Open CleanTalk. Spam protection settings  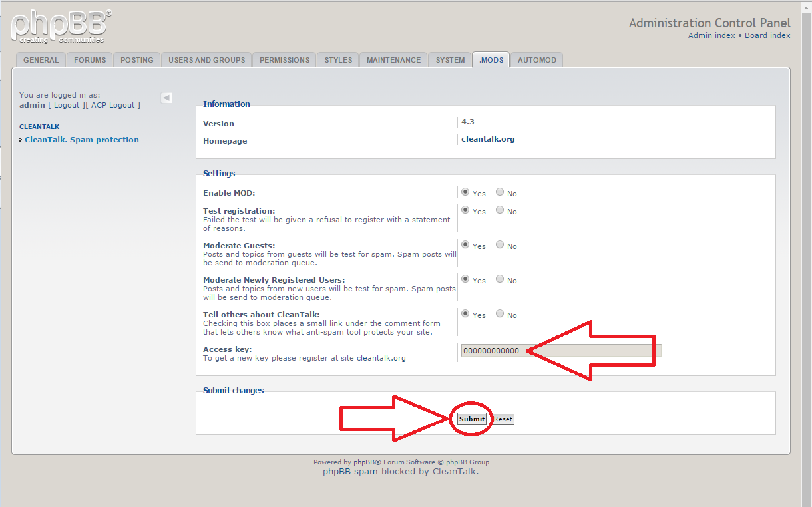coord(81,139)
